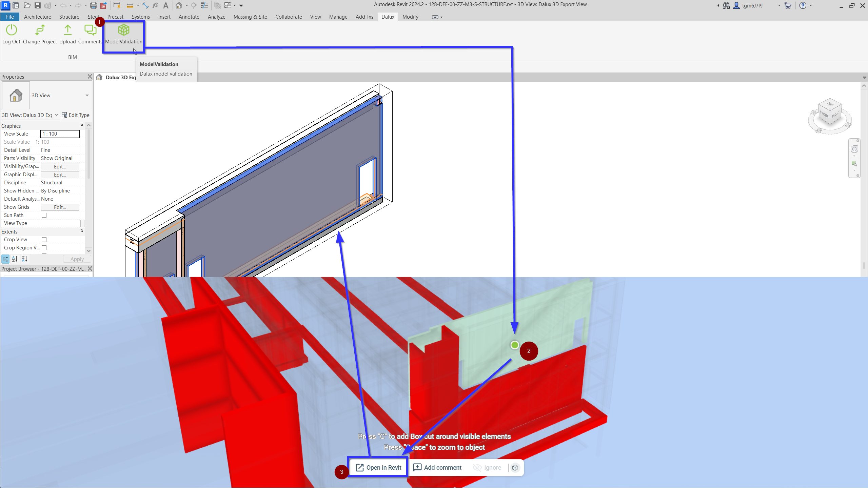Click the ModelValidation icon in Dalux ribbon
868x488 pixels.
coord(123,30)
